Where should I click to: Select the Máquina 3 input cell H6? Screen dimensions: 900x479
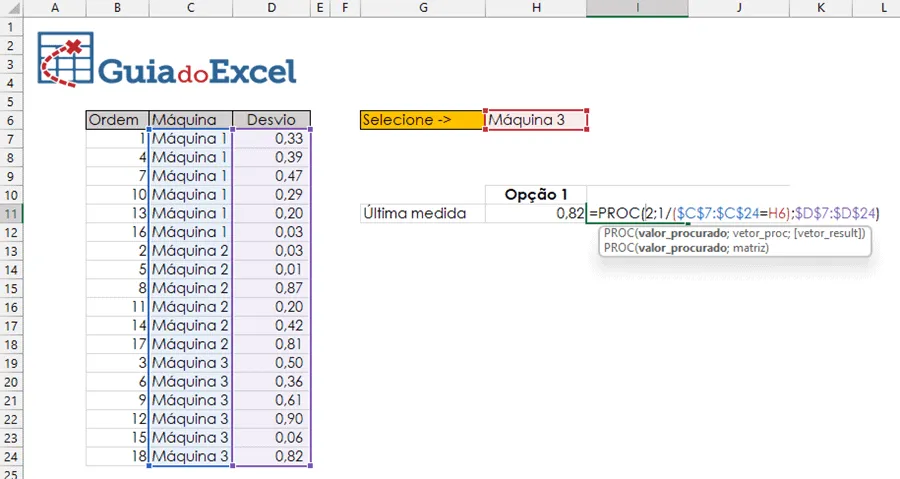(536, 120)
